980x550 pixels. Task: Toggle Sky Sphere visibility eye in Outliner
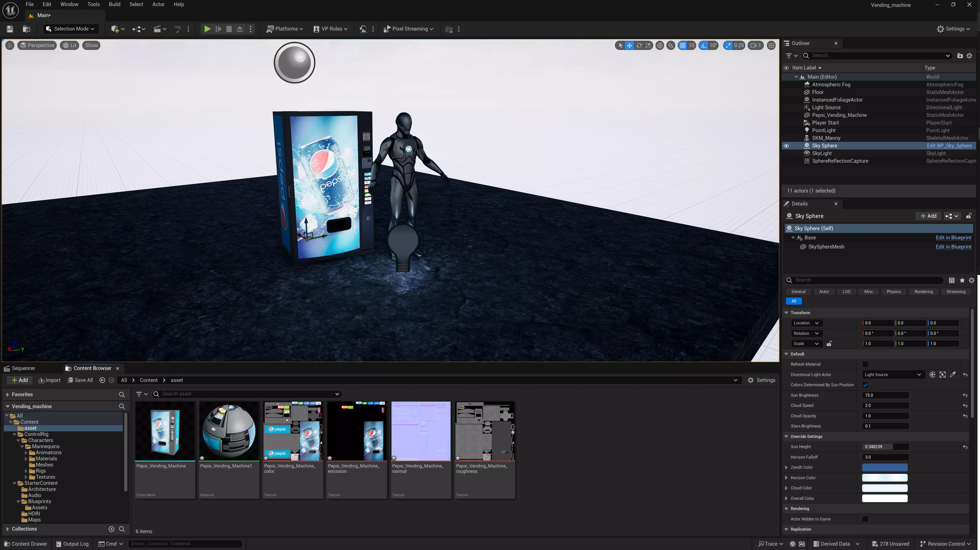pyautogui.click(x=786, y=146)
